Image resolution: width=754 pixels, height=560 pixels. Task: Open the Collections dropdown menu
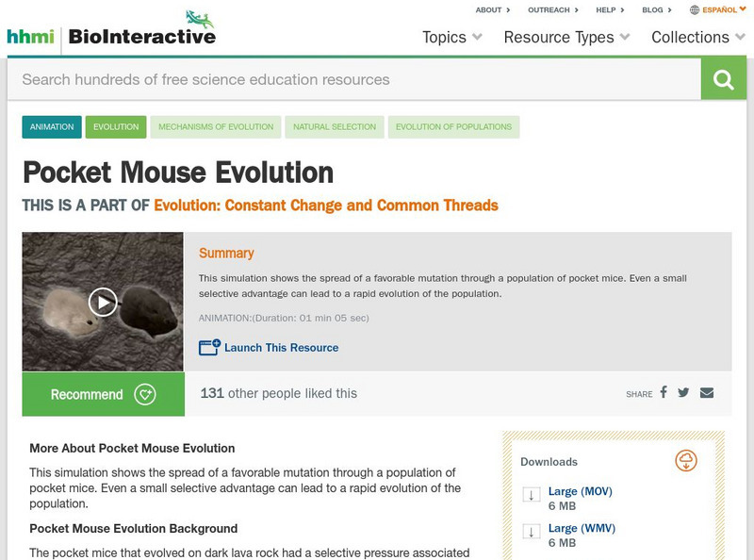coord(698,38)
